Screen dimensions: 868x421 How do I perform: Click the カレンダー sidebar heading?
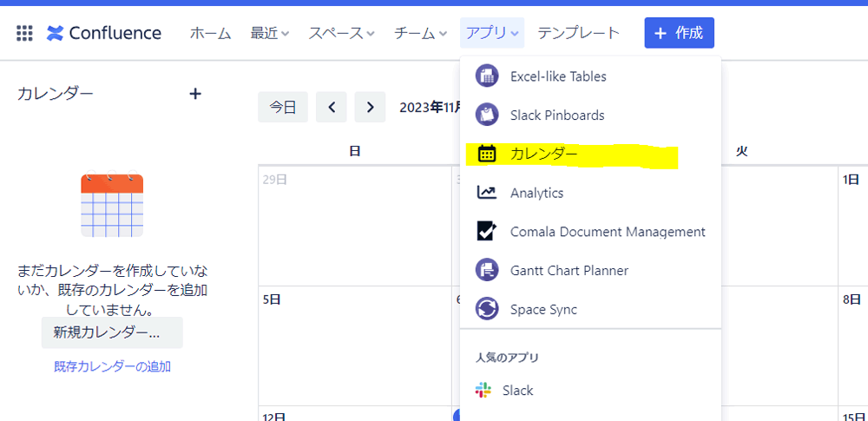click(56, 94)
